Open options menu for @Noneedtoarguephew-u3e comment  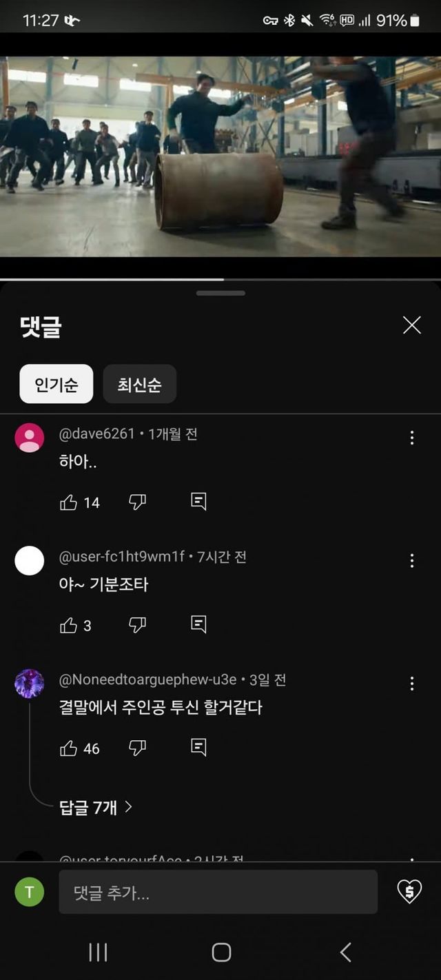412,683
